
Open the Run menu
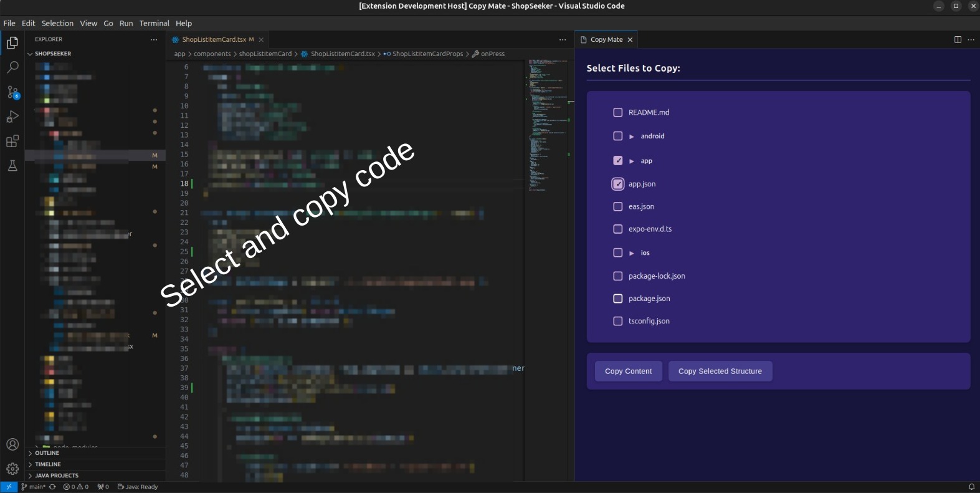tap(126, 23)
